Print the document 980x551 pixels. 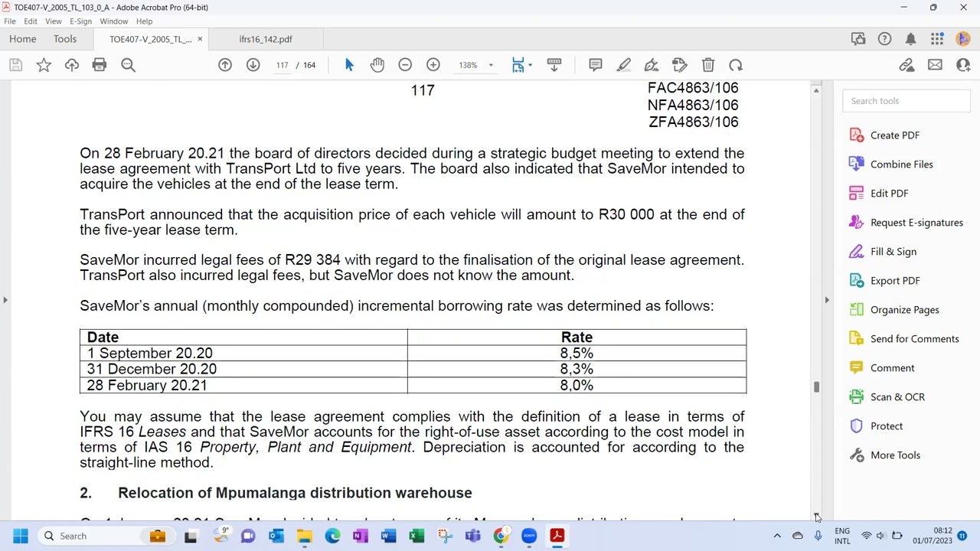(100, 65)
